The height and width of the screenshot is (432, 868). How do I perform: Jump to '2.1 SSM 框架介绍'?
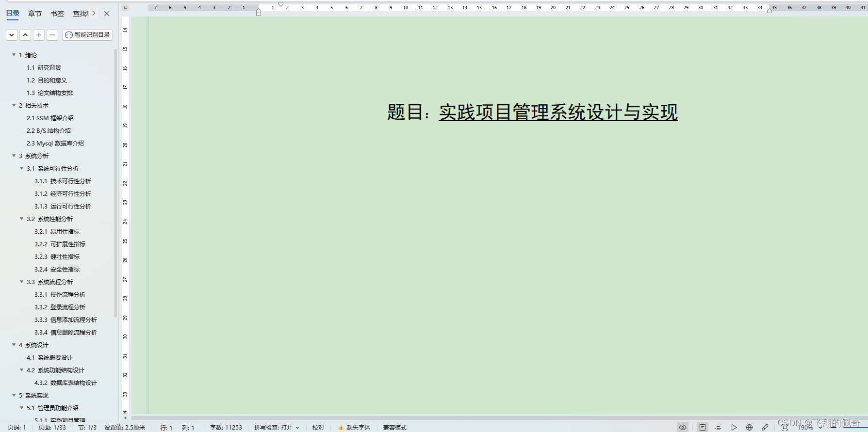50,118
